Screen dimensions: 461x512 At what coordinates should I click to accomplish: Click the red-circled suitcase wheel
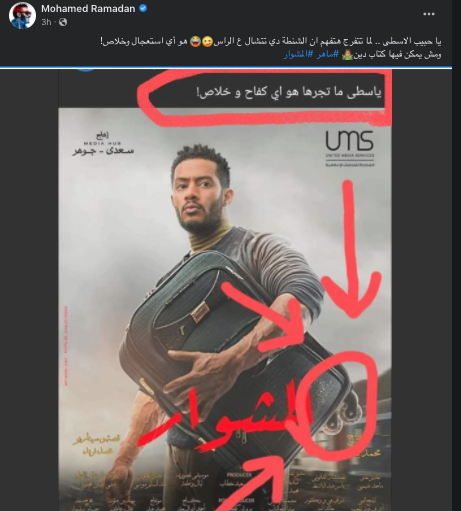click(x=339, y=401)
